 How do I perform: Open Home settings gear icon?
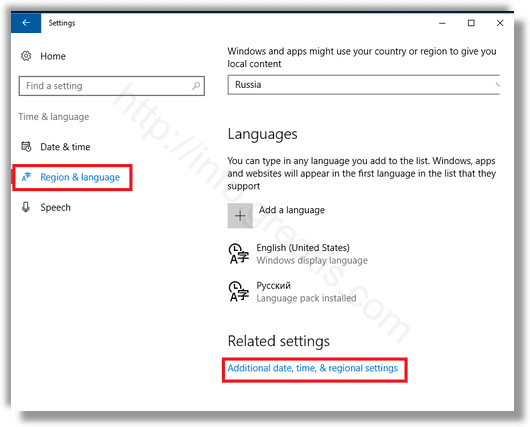26,56
